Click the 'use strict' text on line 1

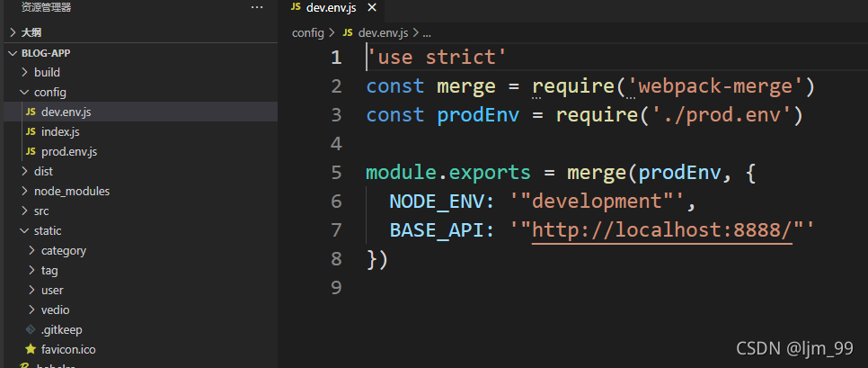[438, 57]
